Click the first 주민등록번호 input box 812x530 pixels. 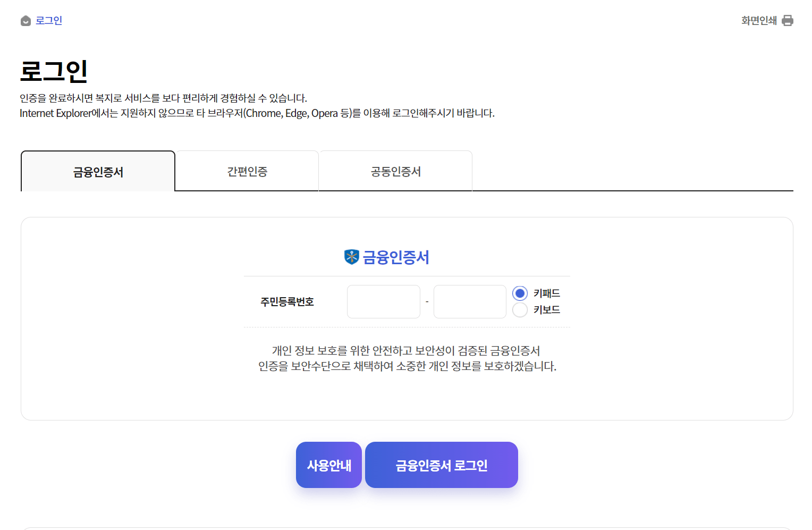pos(383,301)
